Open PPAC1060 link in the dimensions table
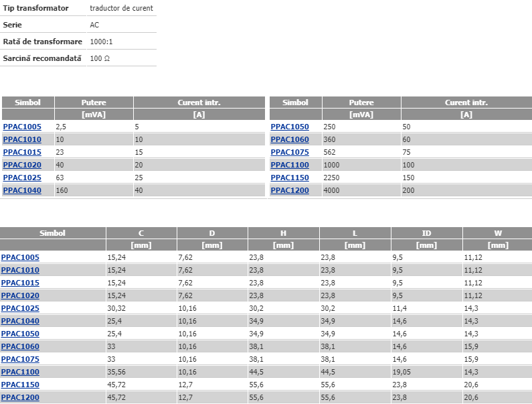Image resolution: width=532 pixels, height=404 pixels. tap(20, 346)
